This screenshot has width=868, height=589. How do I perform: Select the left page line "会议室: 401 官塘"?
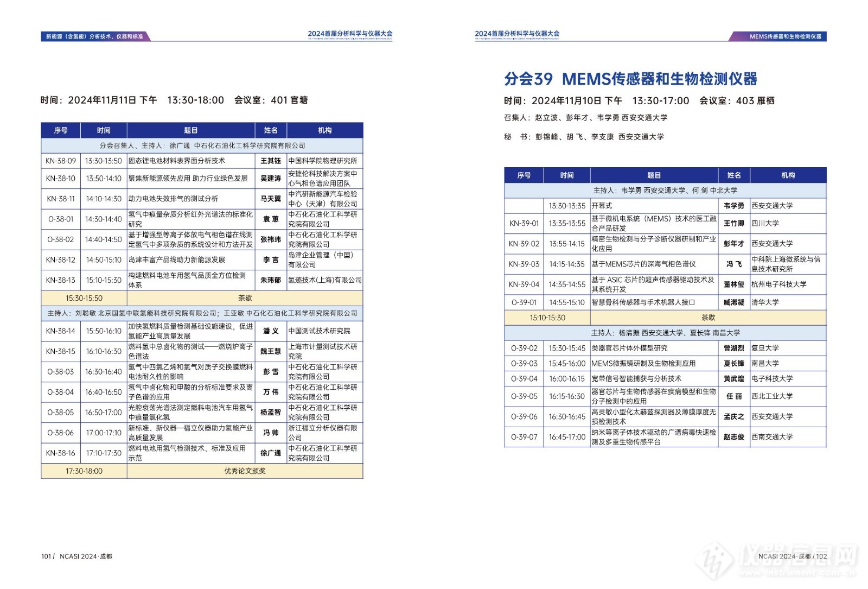point(271,100)
